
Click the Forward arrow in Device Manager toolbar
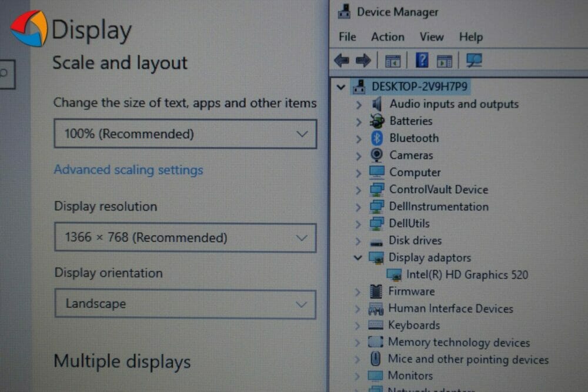pyautogui.click(x=363, y=61)
